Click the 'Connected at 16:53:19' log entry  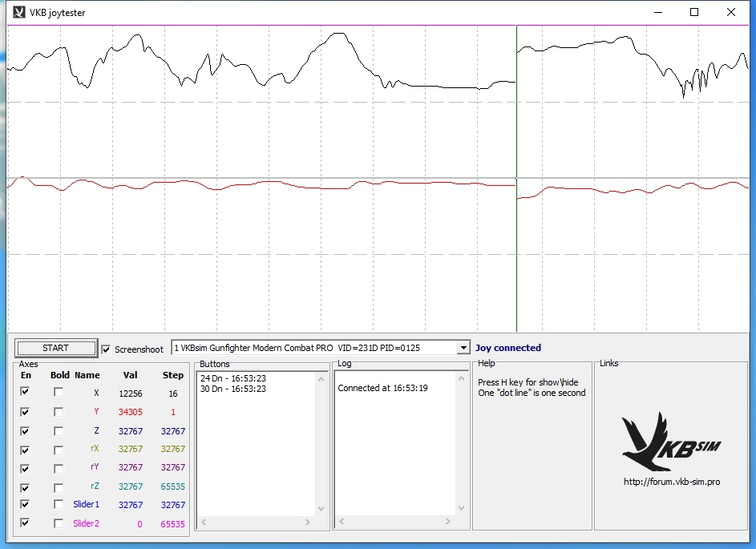[381, 388]
